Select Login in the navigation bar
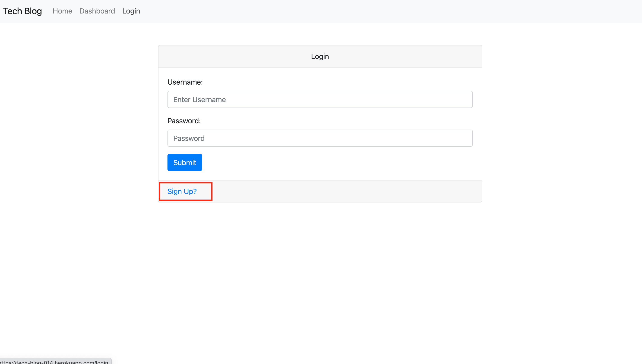 [x=131, y=11]
